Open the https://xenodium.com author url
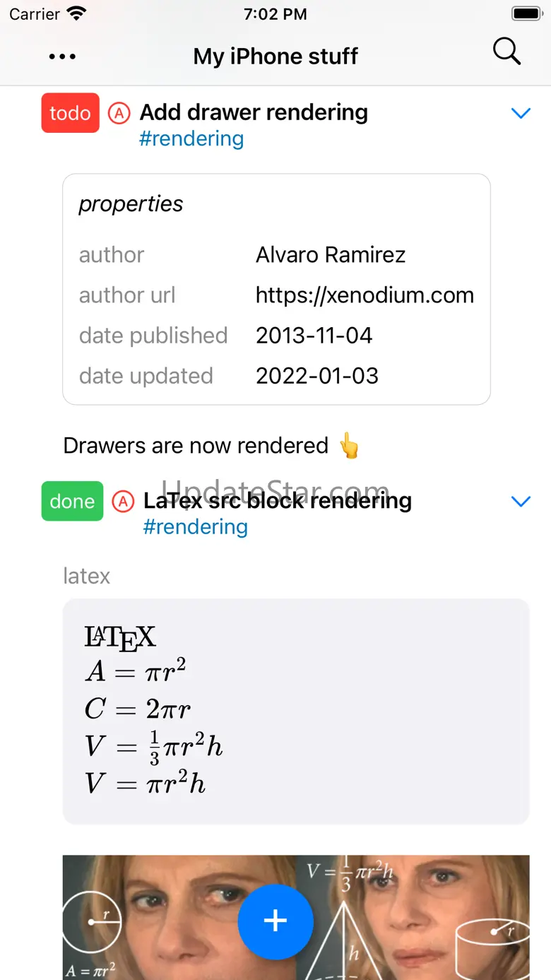Viewport: 551px width, 980px height. pyautogui.click(x=365, y=295)
